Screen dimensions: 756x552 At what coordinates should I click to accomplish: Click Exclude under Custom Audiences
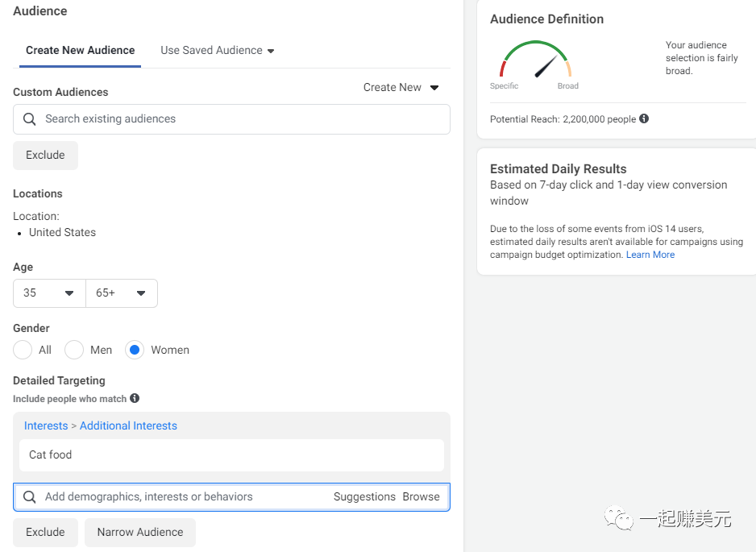[x=45, y=156]
